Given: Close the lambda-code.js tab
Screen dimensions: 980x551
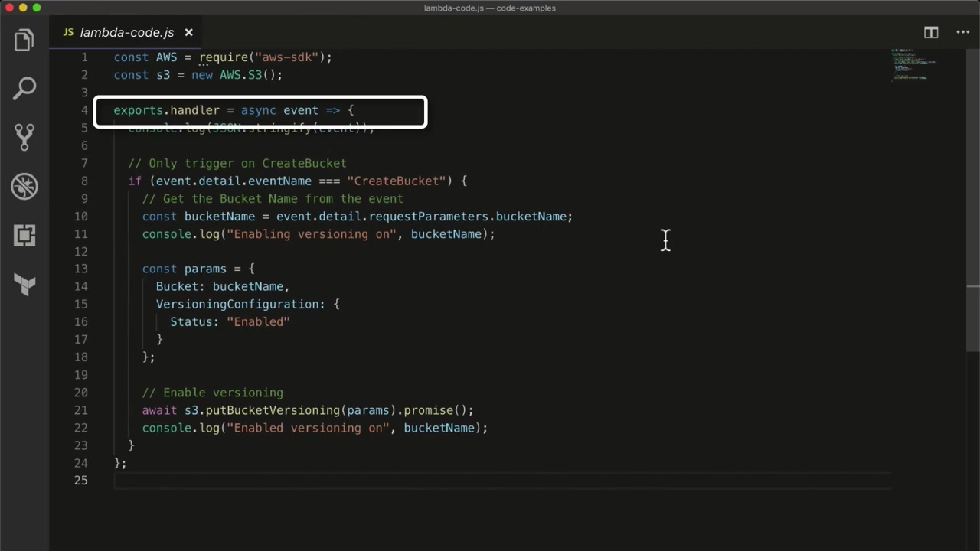Looking at the screenshot, I should 188,32.
